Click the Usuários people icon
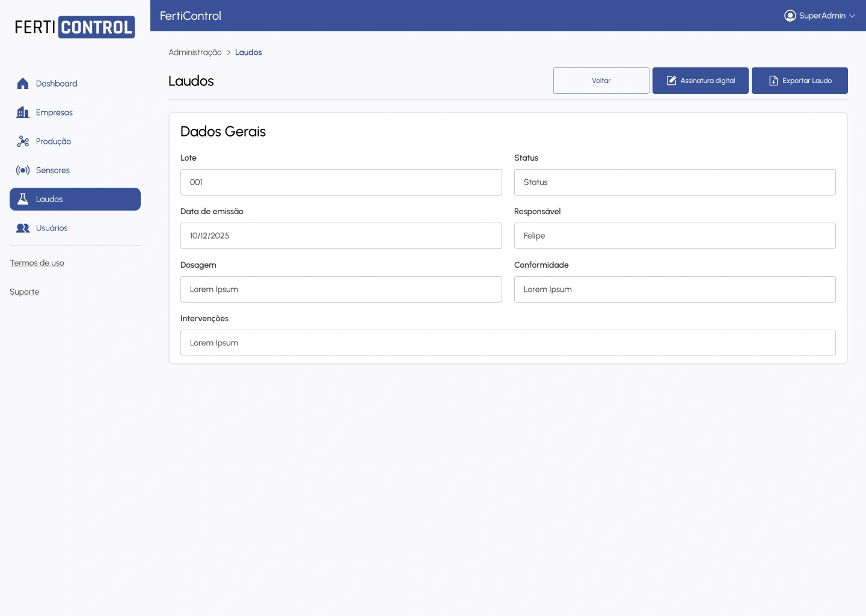This screenshot has width=866, height=616. [x=23, y=228]
